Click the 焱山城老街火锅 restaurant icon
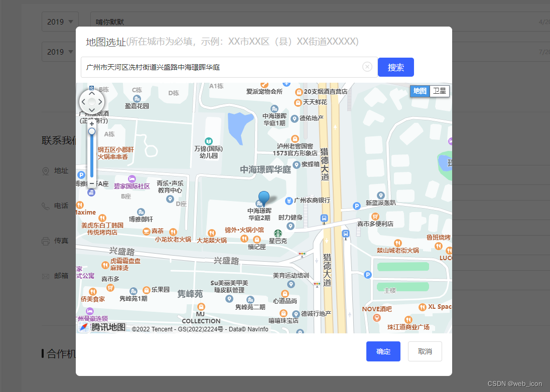 pos(397,243)
